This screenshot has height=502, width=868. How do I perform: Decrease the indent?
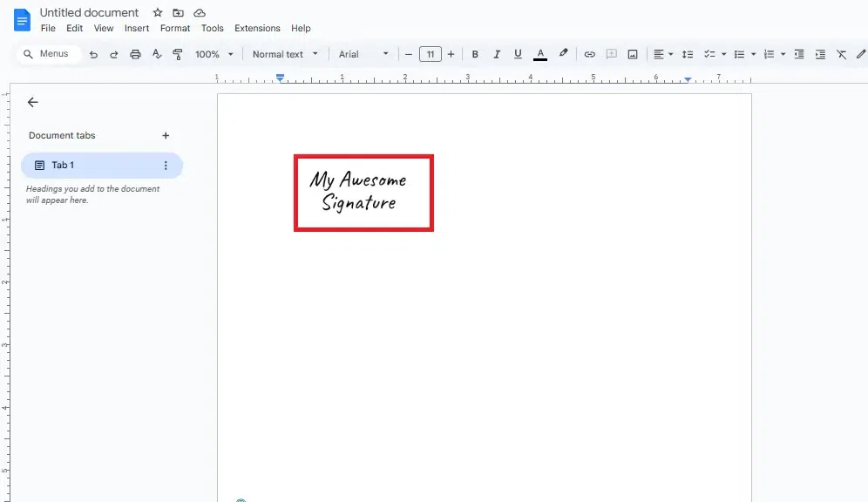click(799, 54)
